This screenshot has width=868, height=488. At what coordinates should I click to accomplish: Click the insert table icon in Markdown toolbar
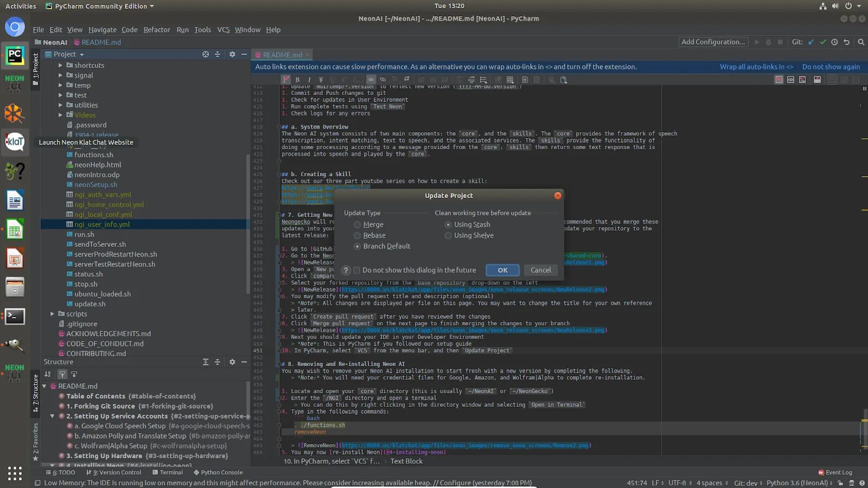click(510, 80)
